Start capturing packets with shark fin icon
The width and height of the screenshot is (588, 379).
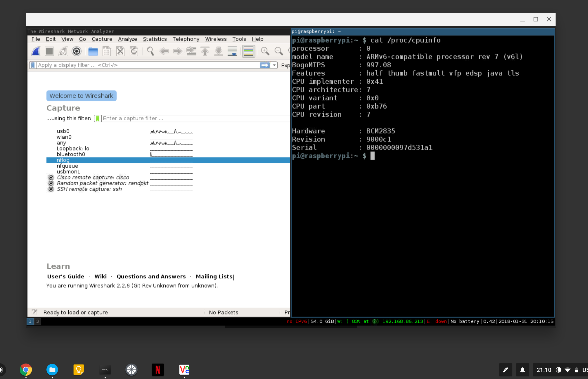pos(36,51)
